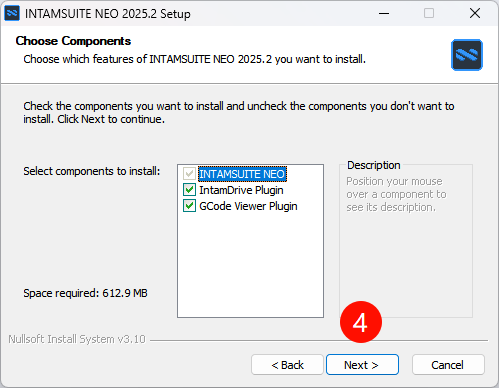This screenshot has width=499, height=388.
Task: Click the Select components to install label
Action: pos(92,171)
